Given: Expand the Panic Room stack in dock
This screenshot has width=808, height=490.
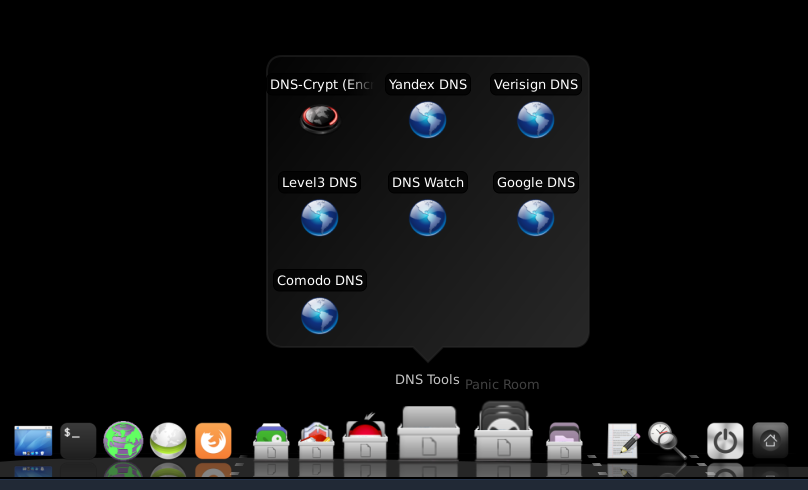Looking at the screenshot, I should (503, 431).
